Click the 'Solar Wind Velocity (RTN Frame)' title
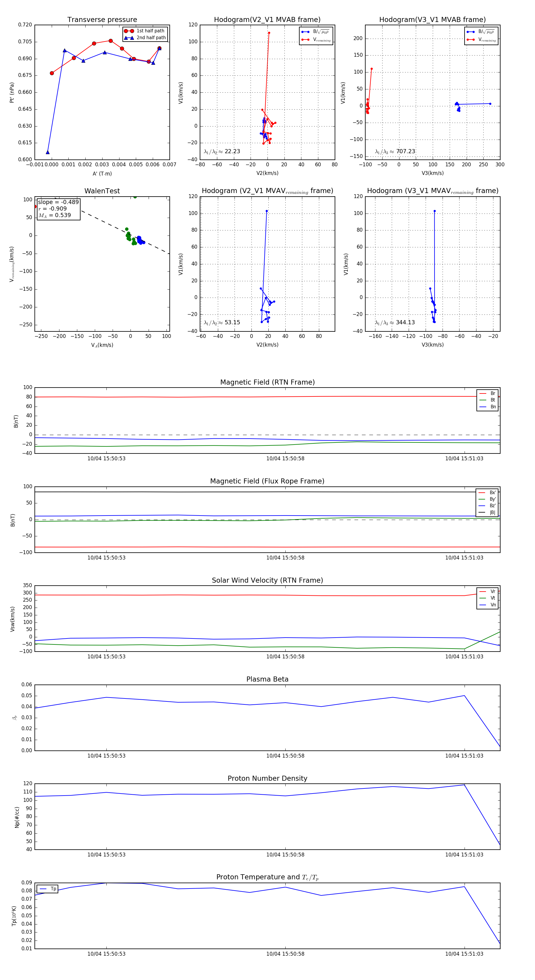 tap(267, 580)
